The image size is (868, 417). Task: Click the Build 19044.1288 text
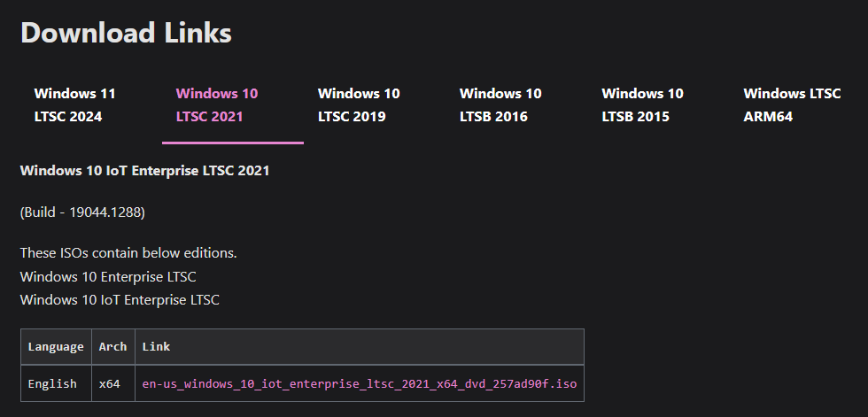pos(82,212)
